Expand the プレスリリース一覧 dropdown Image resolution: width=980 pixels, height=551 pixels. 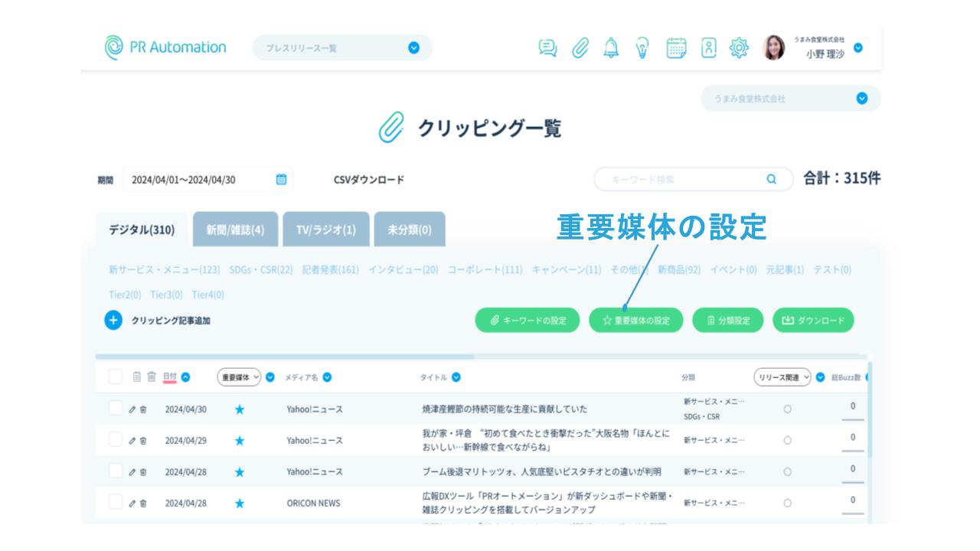[x=413, y=48]
